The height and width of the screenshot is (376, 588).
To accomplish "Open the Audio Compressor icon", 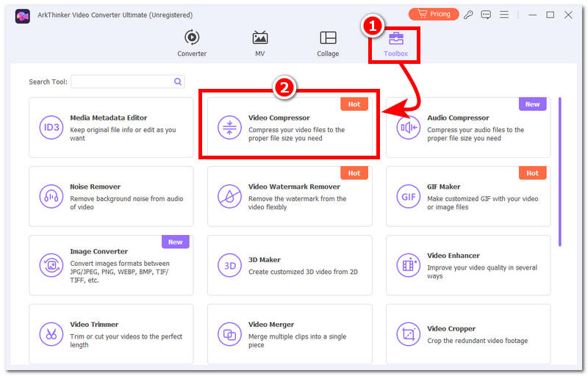I will tap(408, 127).
